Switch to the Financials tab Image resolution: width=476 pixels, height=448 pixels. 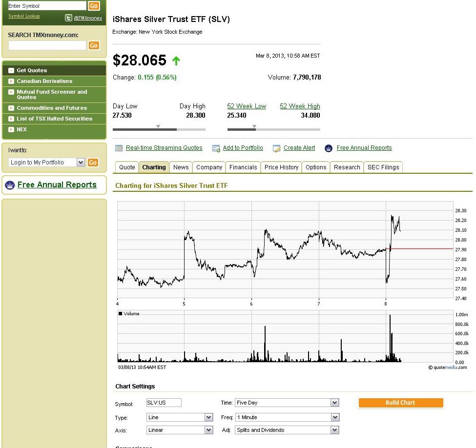(x=243, y=167)
